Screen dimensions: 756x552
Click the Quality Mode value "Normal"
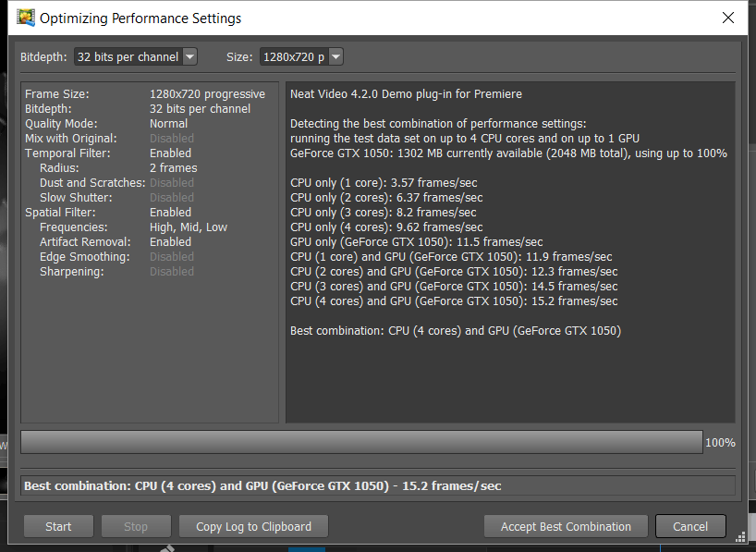(x=169, y=124)
